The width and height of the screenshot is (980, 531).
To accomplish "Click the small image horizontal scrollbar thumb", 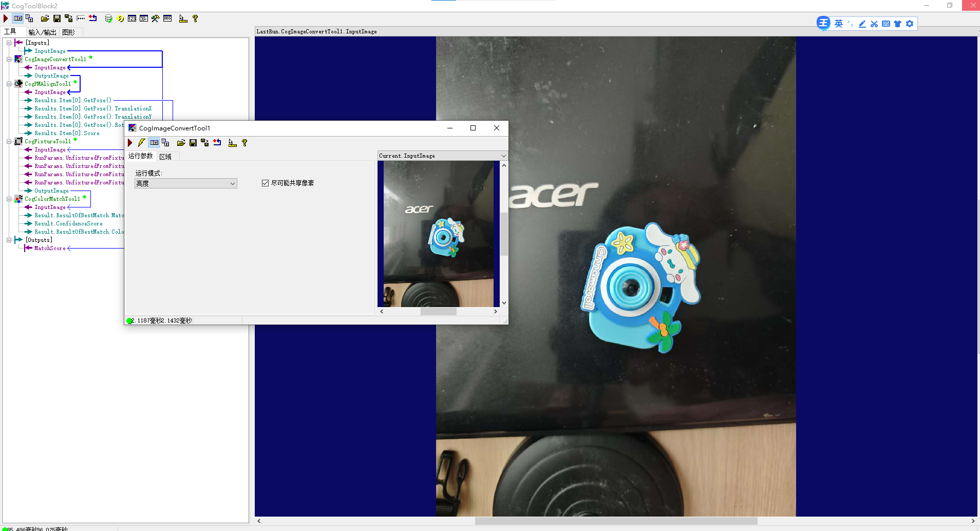I will pos(439,311).
